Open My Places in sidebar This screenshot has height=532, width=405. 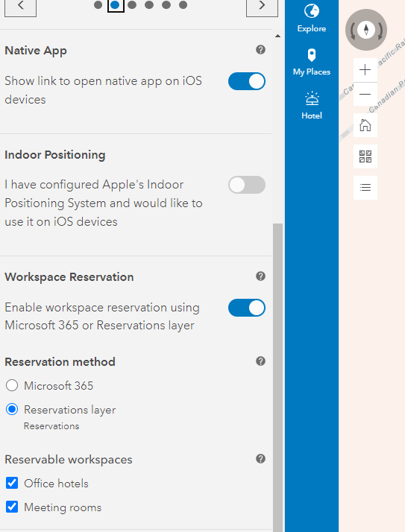(x=312, y=62)
